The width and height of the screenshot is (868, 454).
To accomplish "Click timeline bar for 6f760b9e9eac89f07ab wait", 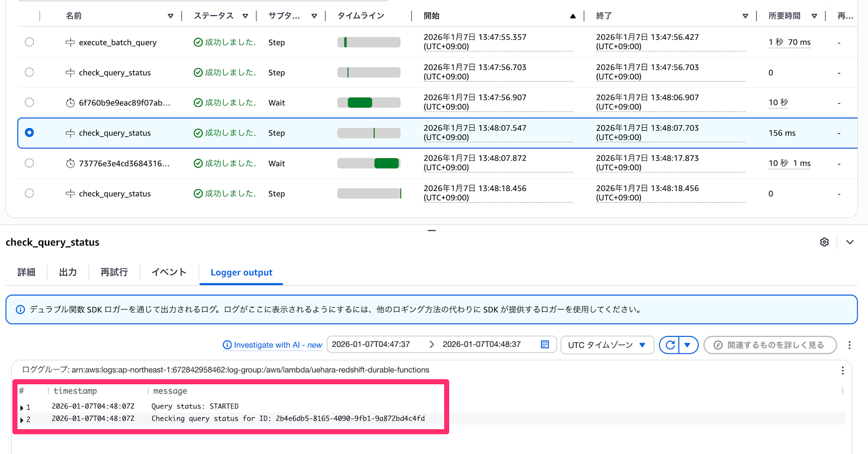I will (x=369, y=102).
